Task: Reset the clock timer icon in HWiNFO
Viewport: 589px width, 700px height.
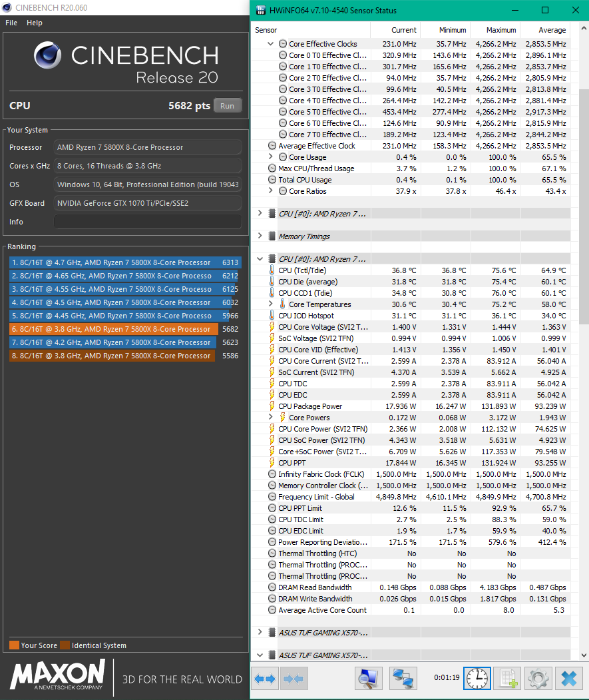Action: 477,679
